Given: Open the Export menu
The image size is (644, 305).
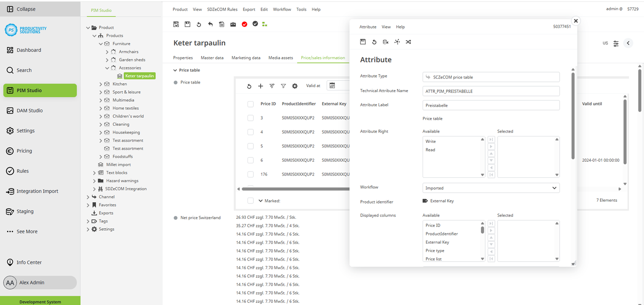Looking at the screenshot, I should pyautogui.click(x=249, y=9).
